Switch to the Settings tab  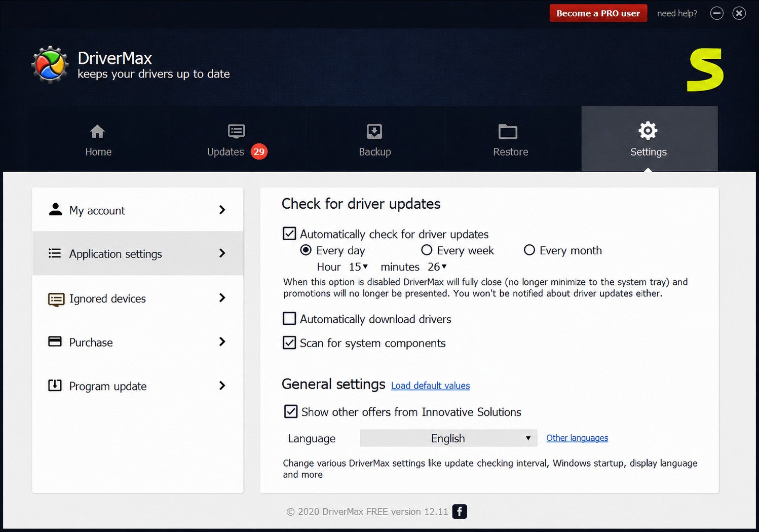(650, 139)
